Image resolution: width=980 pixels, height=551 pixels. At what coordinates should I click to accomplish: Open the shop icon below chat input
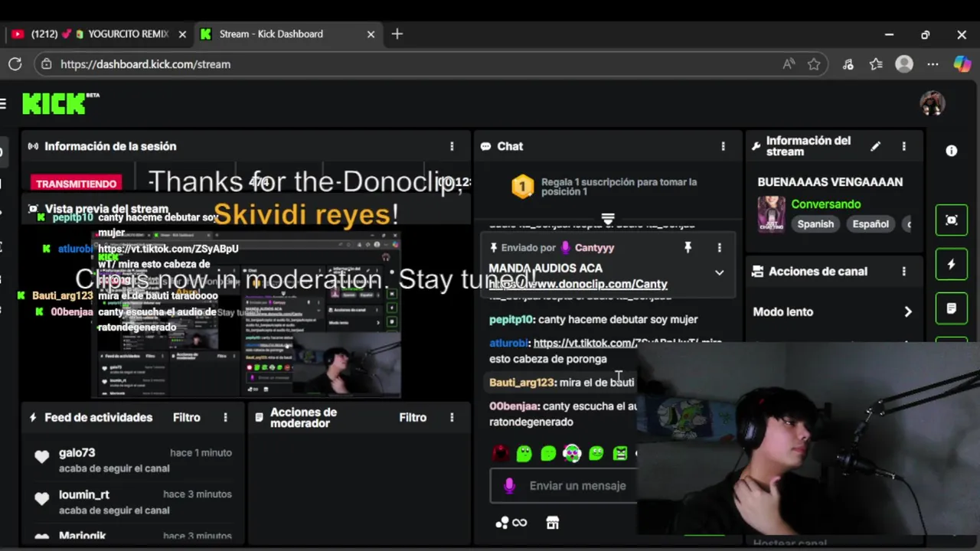pyautogui.click(x=552, y=523)
